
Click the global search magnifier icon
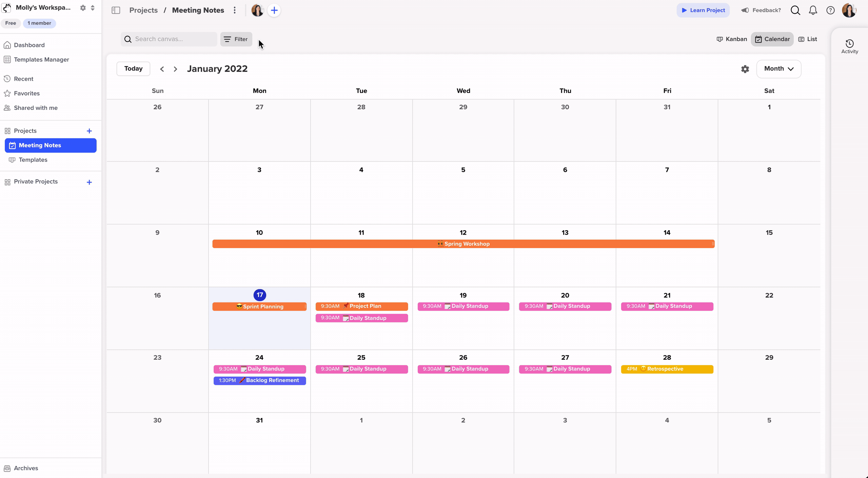pyautogui.click(x=795, y=10)
